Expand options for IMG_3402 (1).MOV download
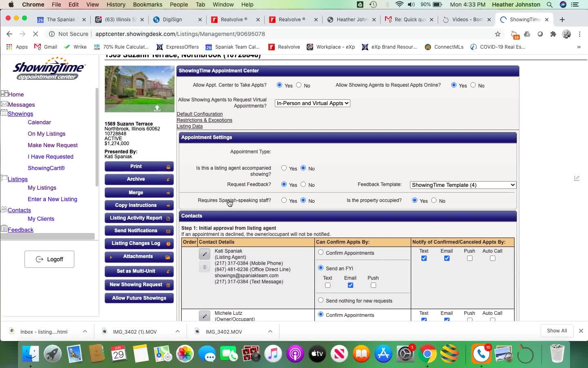This screenshot has height=368, width=588. click(x=178, y=331)
